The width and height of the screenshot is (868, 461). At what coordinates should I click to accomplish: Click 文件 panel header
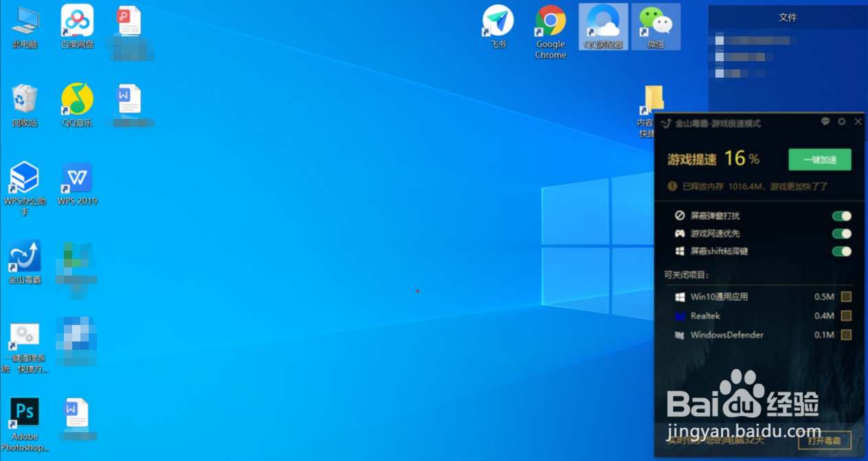point(788,17)
